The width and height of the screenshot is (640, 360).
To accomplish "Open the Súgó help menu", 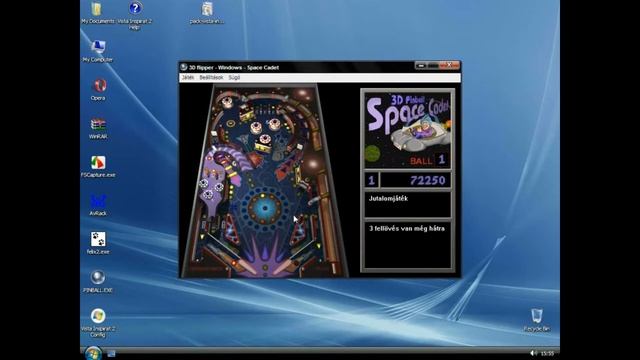I will coord(234,78).
